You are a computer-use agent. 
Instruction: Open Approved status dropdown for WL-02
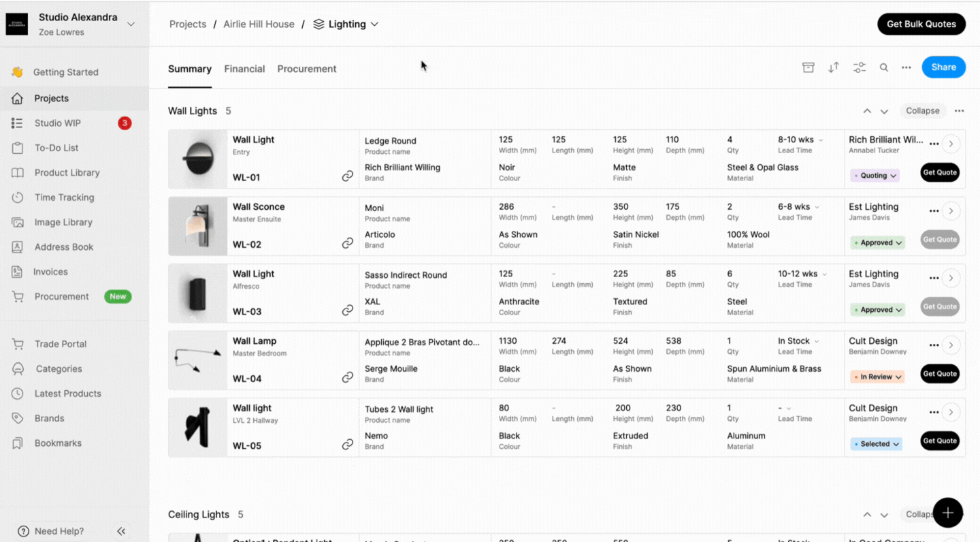point(877,242)
